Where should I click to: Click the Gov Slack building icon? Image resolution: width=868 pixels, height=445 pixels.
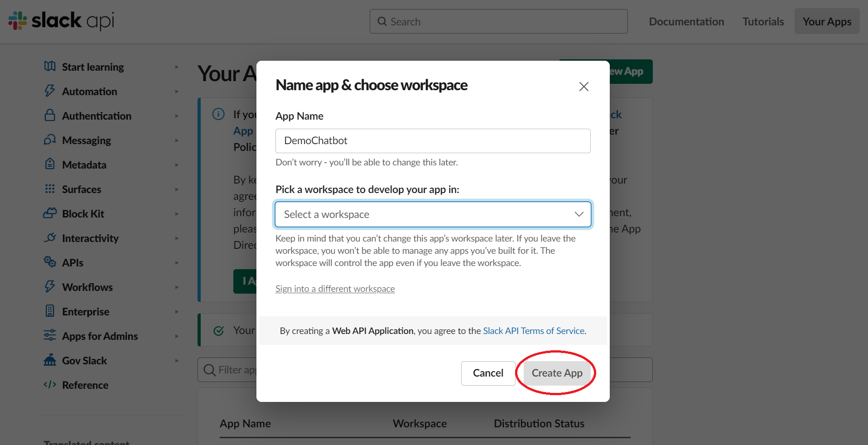tap(50, 360)
